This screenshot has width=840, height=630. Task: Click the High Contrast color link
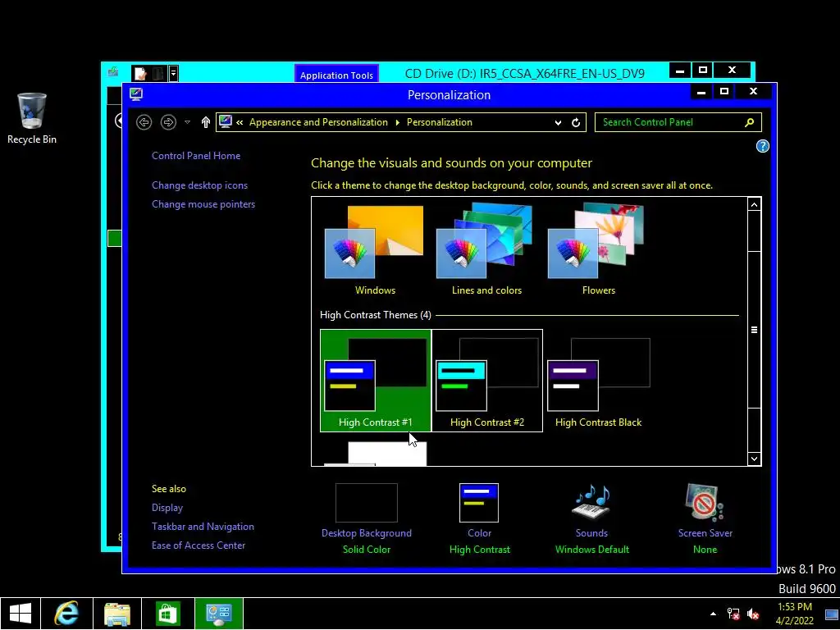click(x=479, y=549)
